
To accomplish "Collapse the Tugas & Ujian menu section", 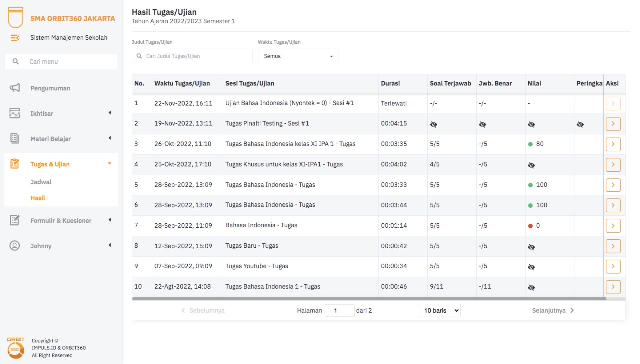I will 109,164.
